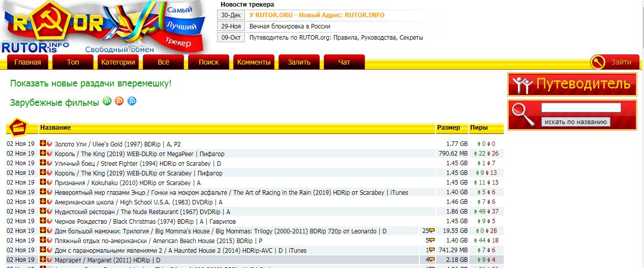Open news: Путеводитель по RUTOR.org

[x=336, y=37]
